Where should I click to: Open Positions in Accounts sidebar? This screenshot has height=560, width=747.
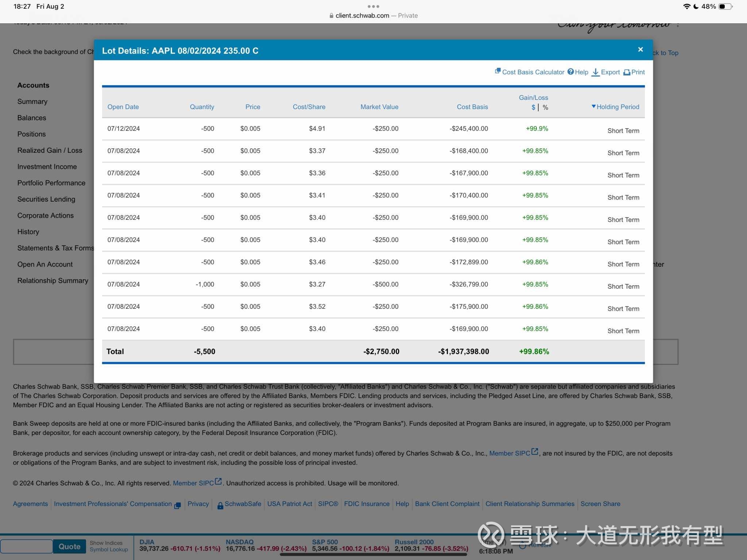(x=31, y=134)
